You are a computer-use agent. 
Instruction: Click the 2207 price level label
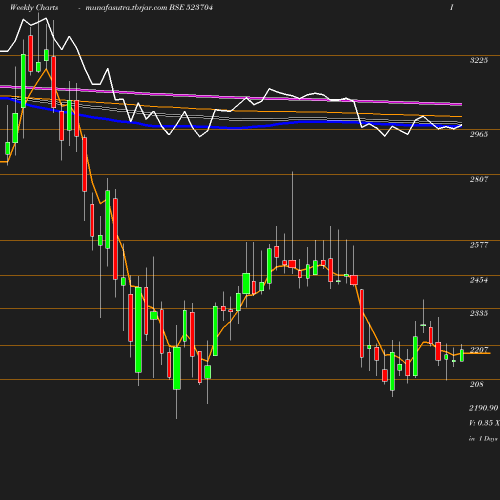479,350
